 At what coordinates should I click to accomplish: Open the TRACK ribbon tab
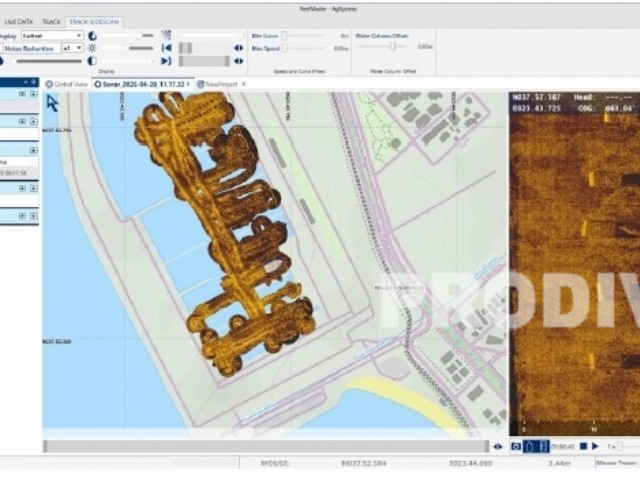(x=51, y=21)
